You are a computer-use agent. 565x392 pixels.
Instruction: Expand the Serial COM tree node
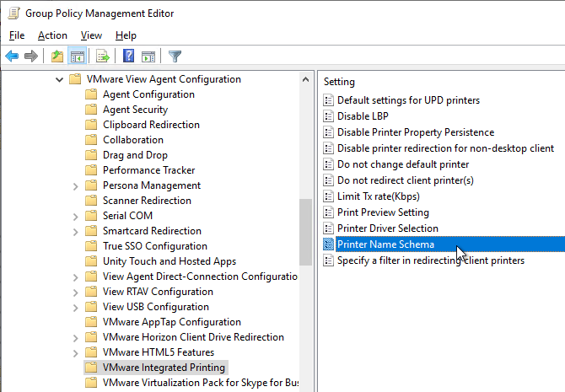click(75, 217)
